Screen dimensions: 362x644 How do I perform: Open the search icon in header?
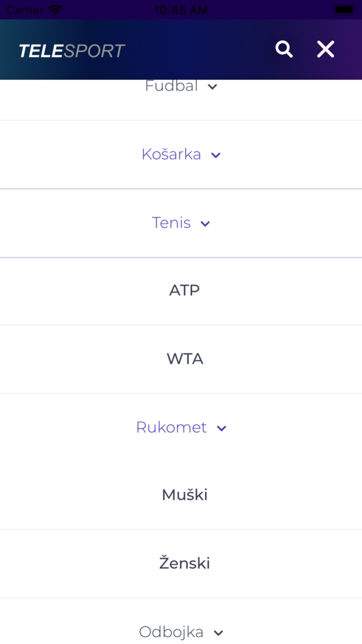(x=284, y=49)
